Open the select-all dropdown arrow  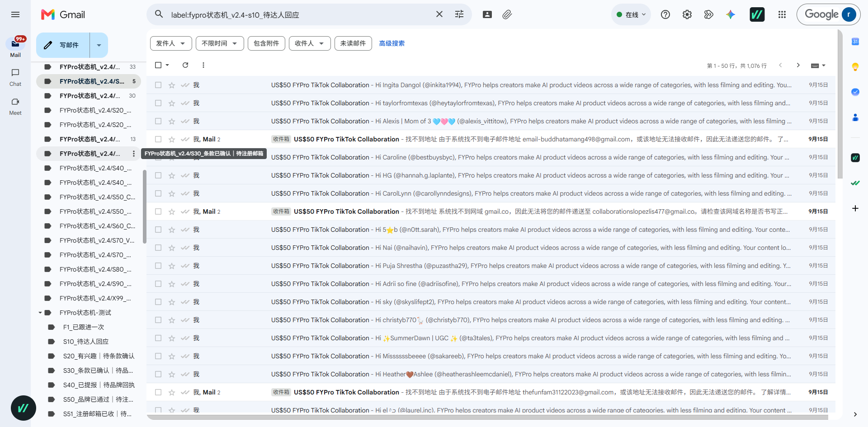pyautogui.click(x=167, y=65)
